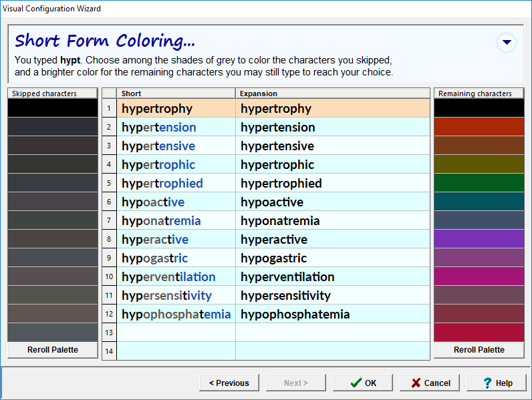Pick the teal remaining characters swatch
This screenshot has height=400, width=532.
pyautogui.click(x=479, y=202)
